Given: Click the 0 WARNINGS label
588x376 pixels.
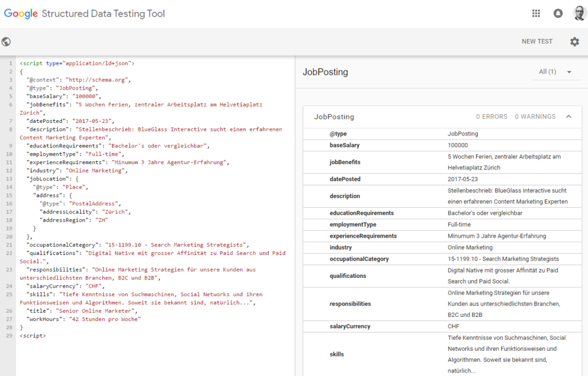Looking at the screenshot, I should pos(535,117).
